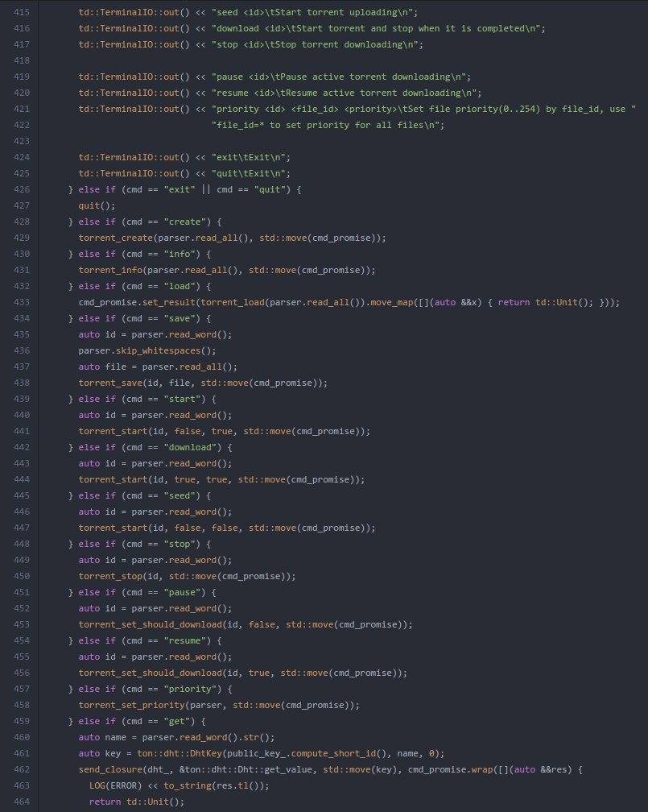The height and width of the screenshot is (812, 648).
Task: Click line number 457
Action: pyautogui.click(x=22, y=689)
